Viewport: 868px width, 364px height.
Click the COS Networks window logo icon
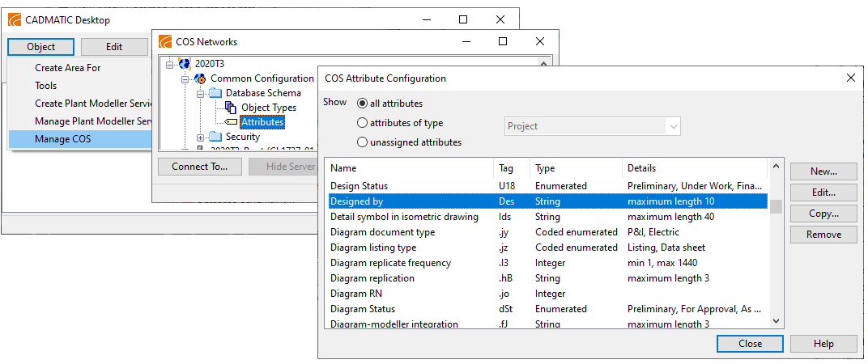(x=164, y=41)
